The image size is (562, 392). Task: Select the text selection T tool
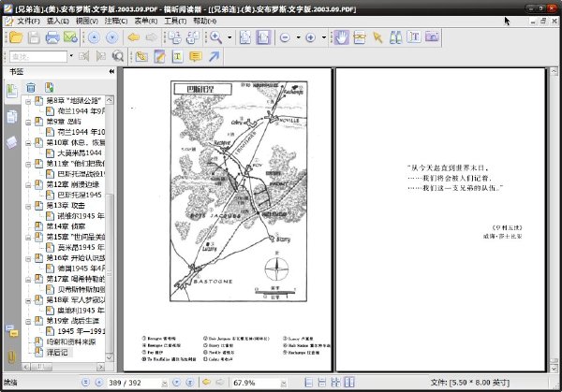[414, 37]
